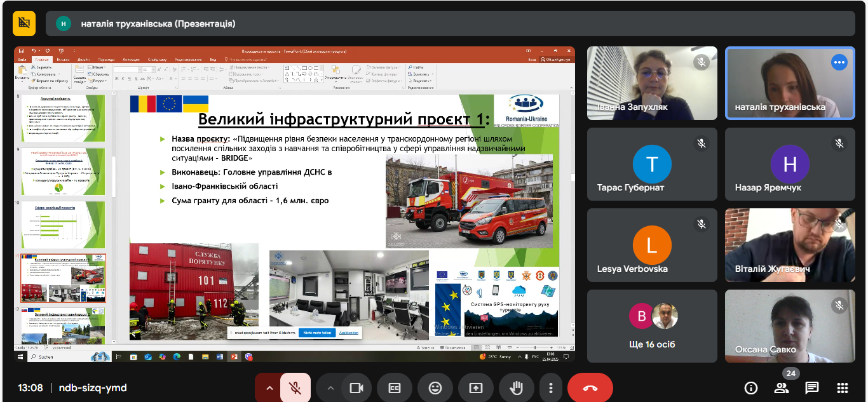Open PowerPoint from the Windows taskbar

(x=234, y=357)
